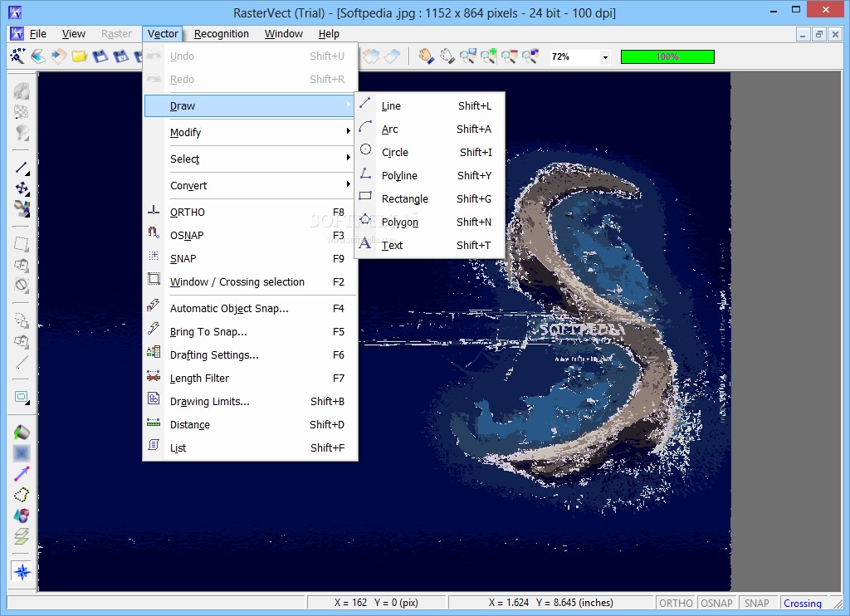Choose Polygon from the Draw submenu

click(x=430, y=222)
